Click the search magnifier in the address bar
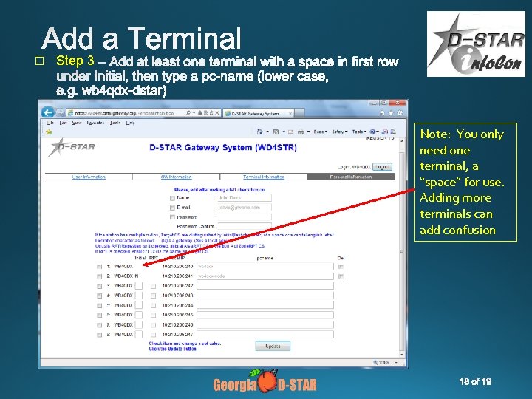532x399 pixels. pos(188,112)
